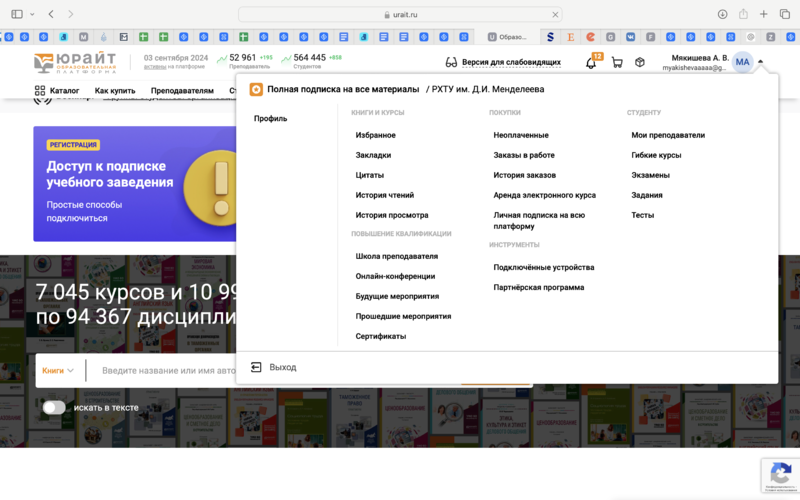Open Заказы в работе
Screen dimensions: 800x500
click(524, 155)
